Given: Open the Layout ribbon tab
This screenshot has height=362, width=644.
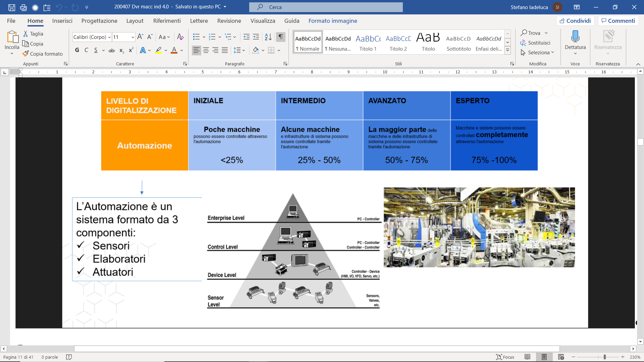Looking at the screenshot, I should coord(135,21).
